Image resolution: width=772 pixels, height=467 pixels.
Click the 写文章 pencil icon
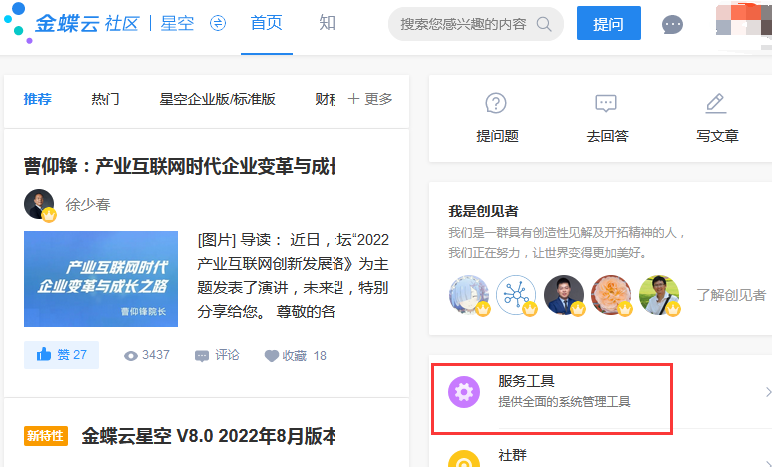coord(716,103)
